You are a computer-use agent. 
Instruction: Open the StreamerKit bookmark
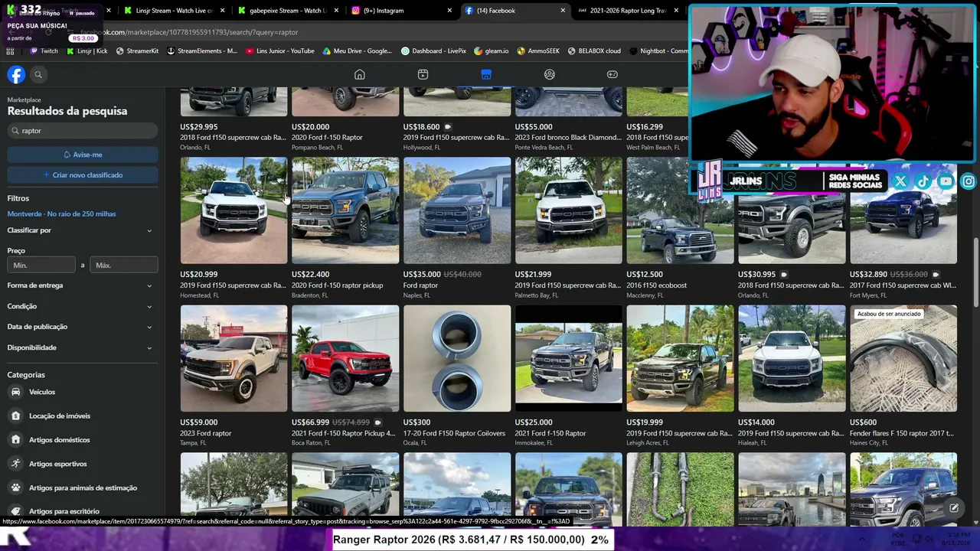tap(137, 51)
